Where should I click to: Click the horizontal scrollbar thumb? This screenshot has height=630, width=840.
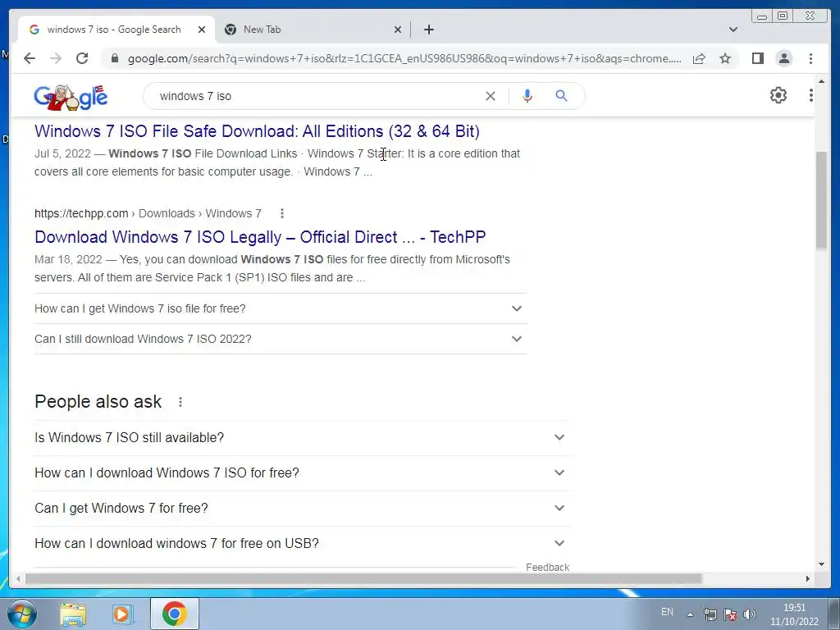363,578
